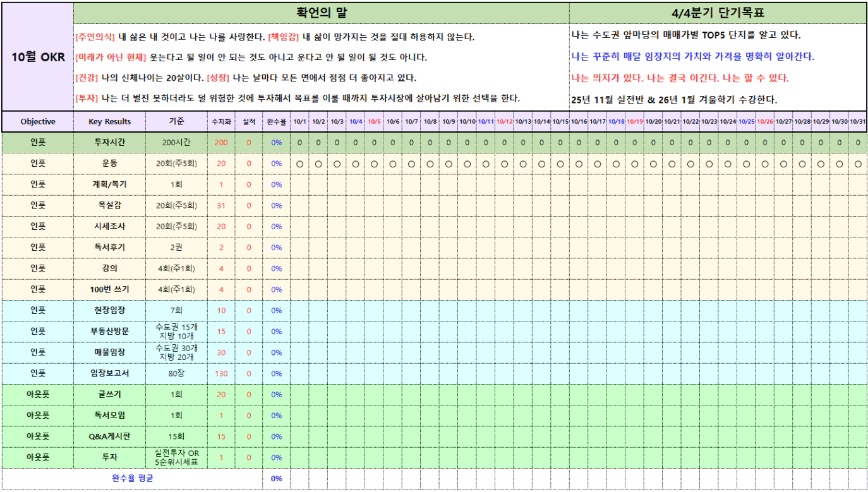Select the 수치화 column header
This screenshot has height=492, width=868.
tap(221, 122)
